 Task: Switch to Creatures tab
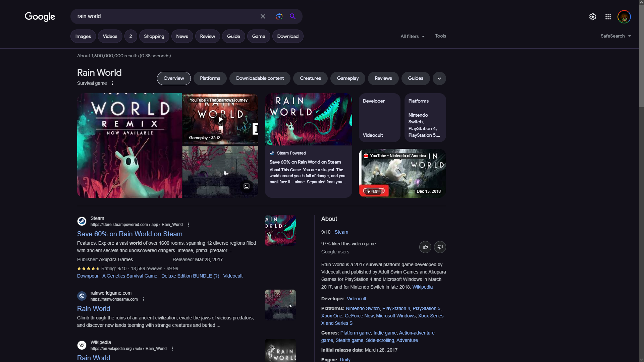[x=310, y=78]
